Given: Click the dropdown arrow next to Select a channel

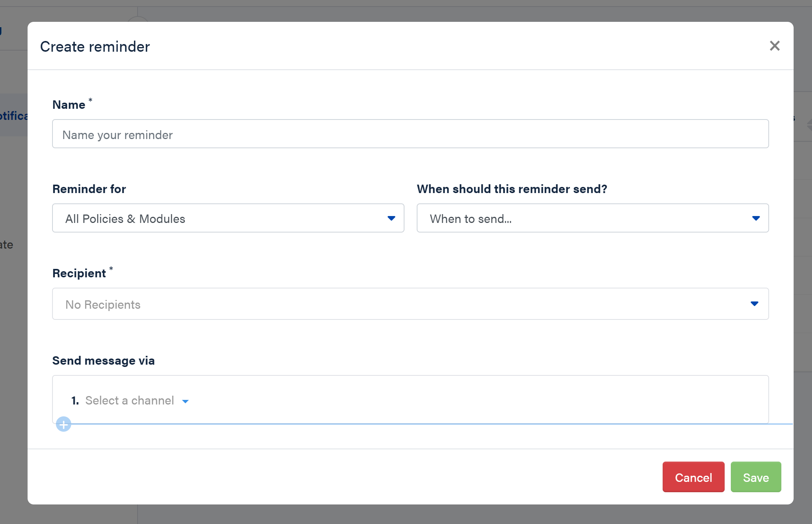Looking at the screenshot, I should point(185,401).
